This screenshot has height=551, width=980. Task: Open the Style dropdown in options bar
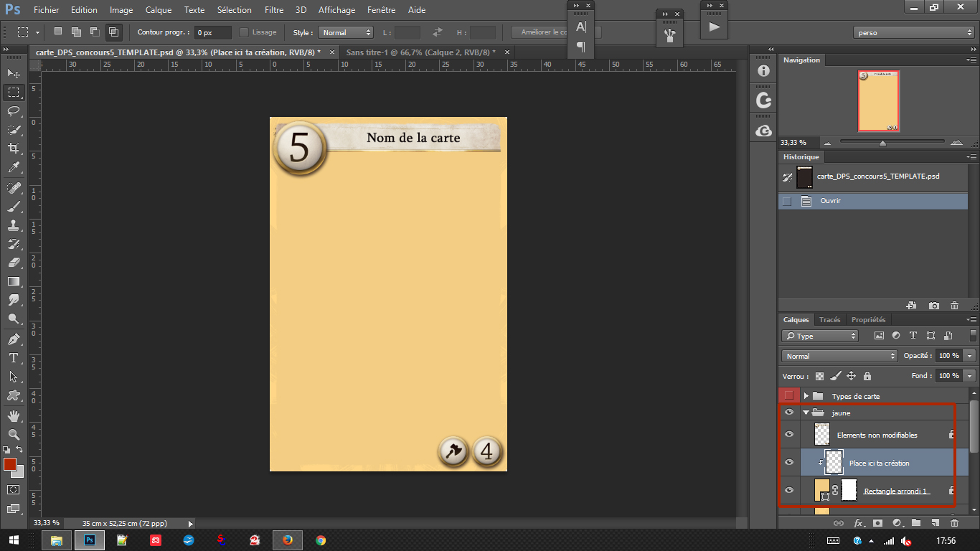(x=347, y=32)
